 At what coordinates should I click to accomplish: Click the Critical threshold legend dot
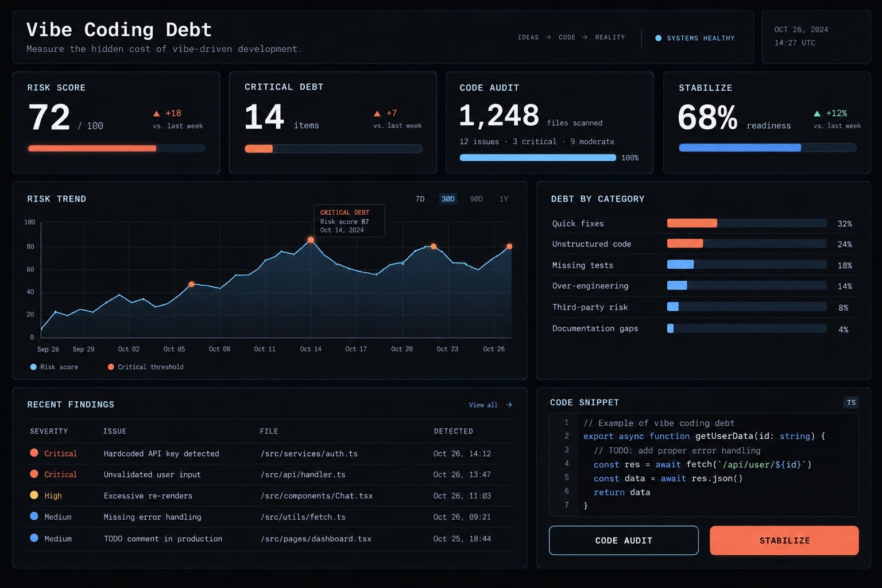(x=111, y=367)
